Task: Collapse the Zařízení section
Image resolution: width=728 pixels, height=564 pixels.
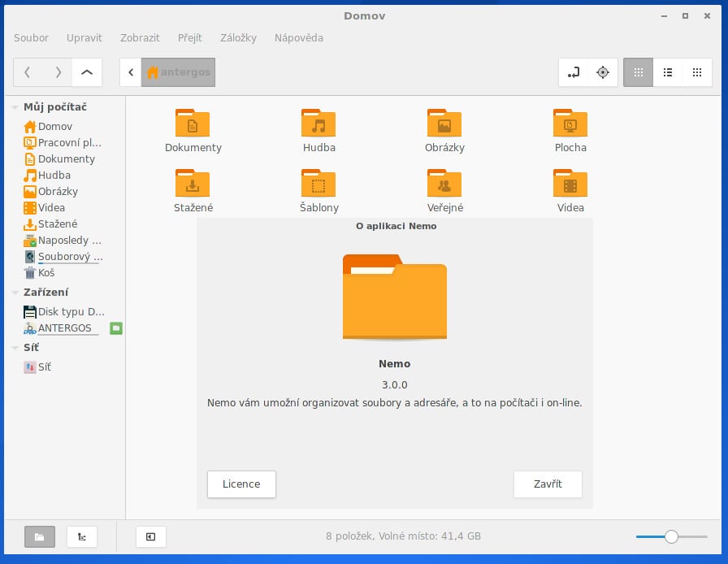Action: (x=15, y=292)
